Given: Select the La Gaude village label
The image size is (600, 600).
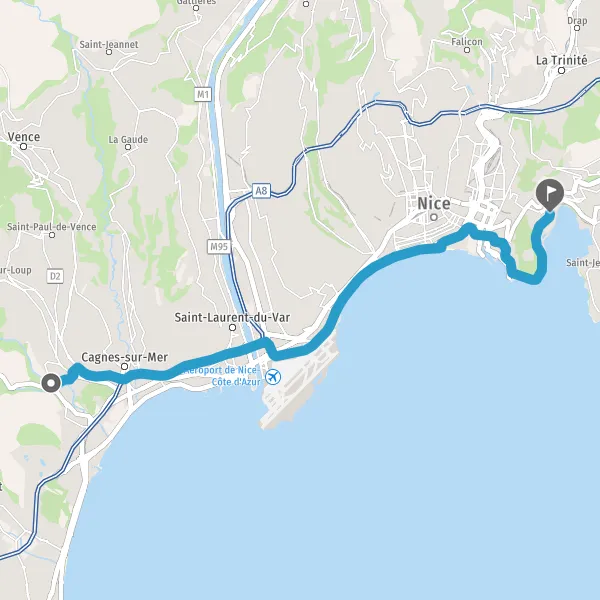Looking at the screenshot, I should [128, 139].
